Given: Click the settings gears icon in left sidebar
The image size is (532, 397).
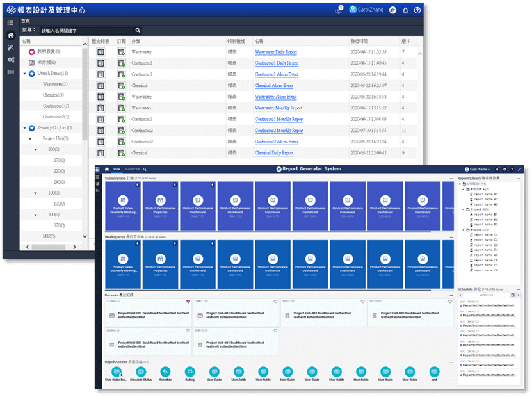Looking at the screenshot, I should (10, 60).
